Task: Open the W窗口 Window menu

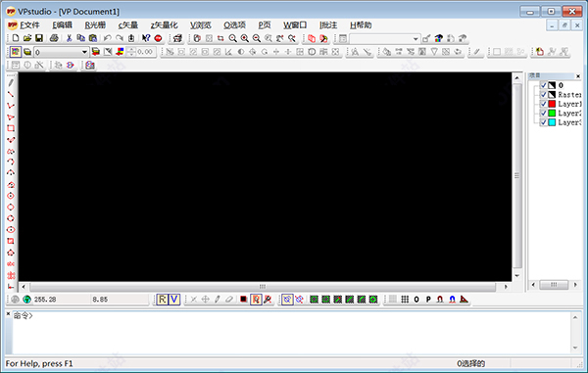Action: click(x=295, y=25)
